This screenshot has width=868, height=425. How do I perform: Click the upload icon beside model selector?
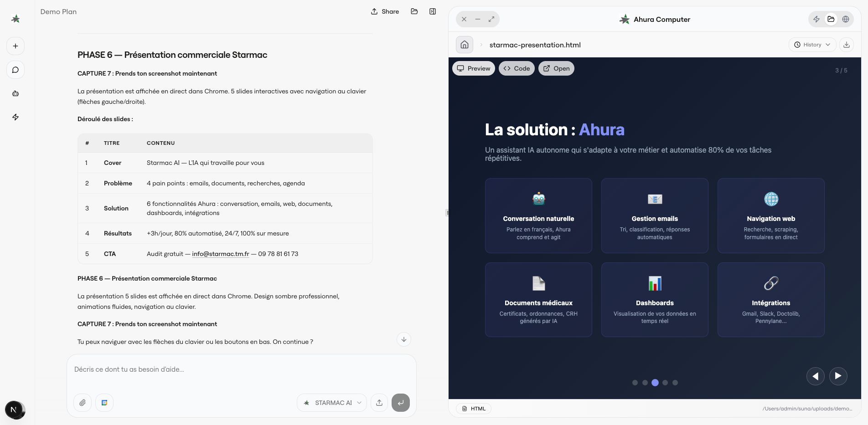point(379,403)
